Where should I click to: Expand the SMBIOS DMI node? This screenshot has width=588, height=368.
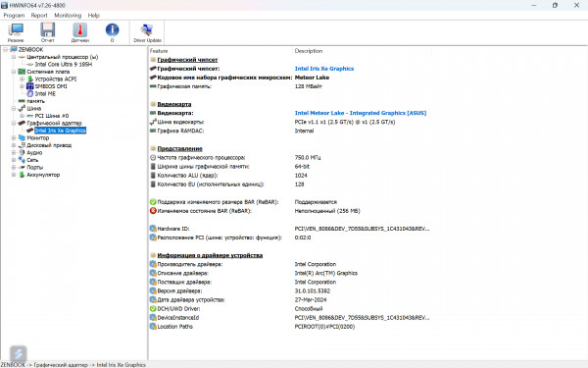tap(23, 86)
